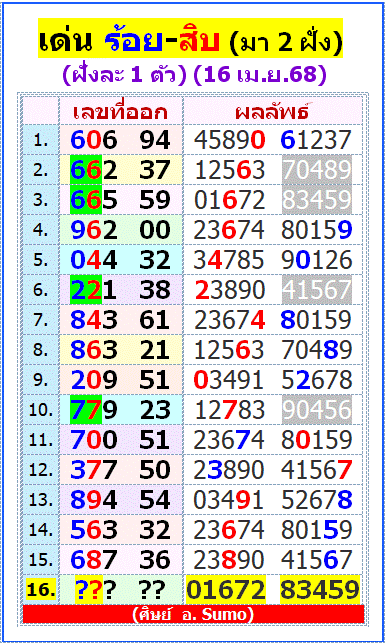
Task: Select the ผลลัพธ์ column header
Action: point(272,112)
